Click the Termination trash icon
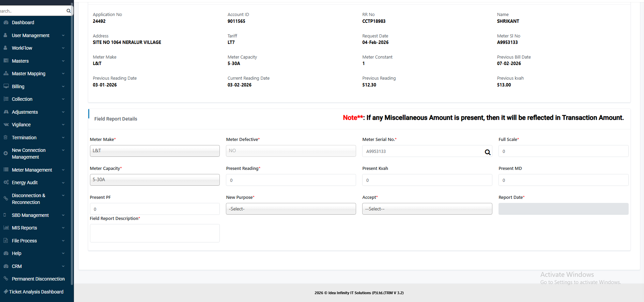The image size is (644, 302). 5,138
